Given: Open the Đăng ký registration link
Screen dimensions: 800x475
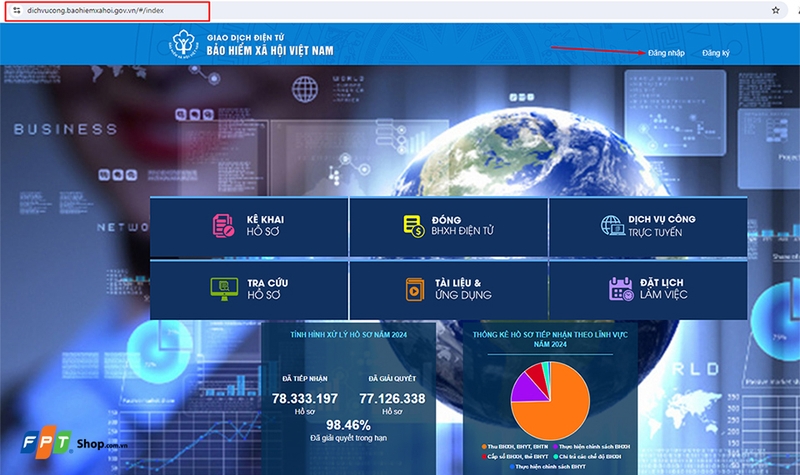Looking at the screenshot, I should 715,53.
